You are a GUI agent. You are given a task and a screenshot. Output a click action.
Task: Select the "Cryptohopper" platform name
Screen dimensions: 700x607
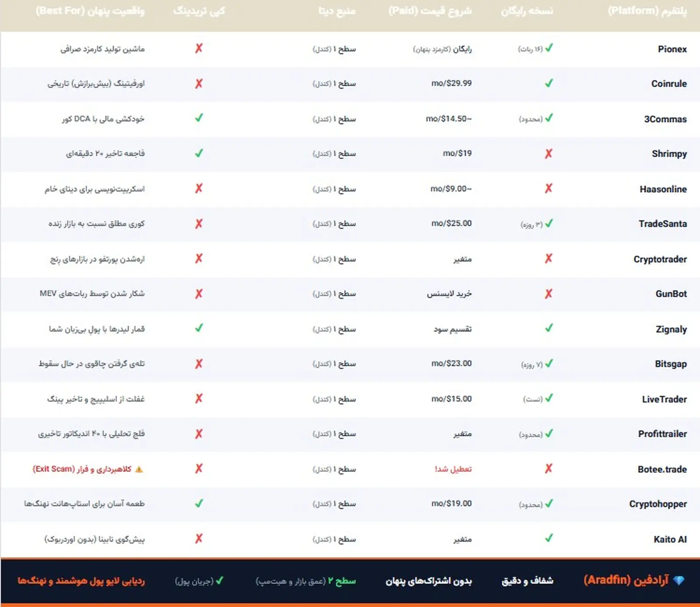tap(658, 504)
